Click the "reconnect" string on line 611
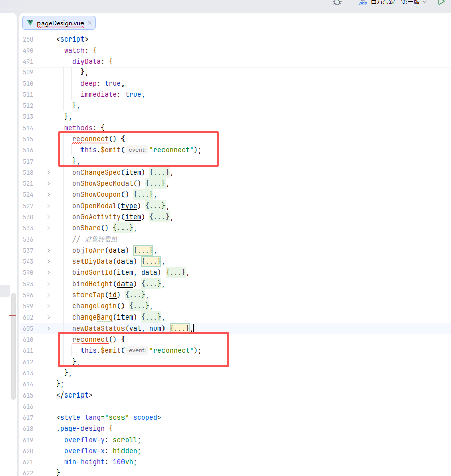The width and height of the screenshot is (451, 476). coord(172,350)
